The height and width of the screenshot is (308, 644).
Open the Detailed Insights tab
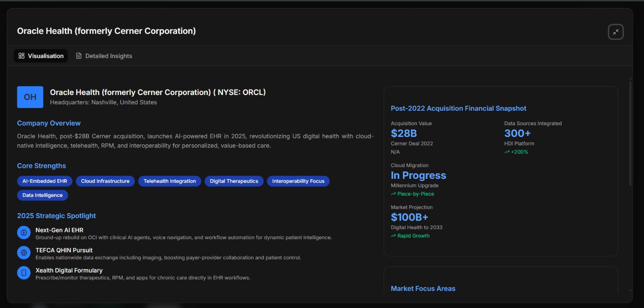104,56
